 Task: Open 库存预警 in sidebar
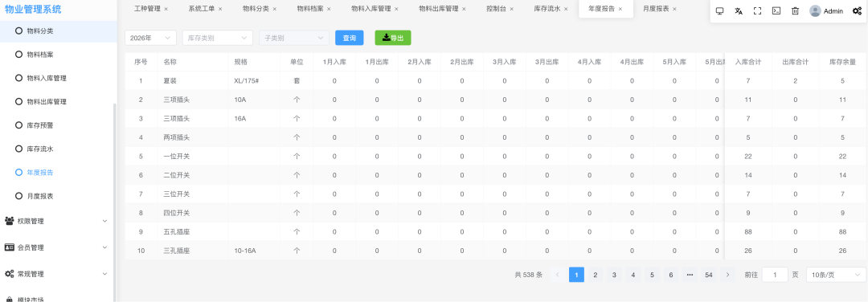[x=58, y=125]
